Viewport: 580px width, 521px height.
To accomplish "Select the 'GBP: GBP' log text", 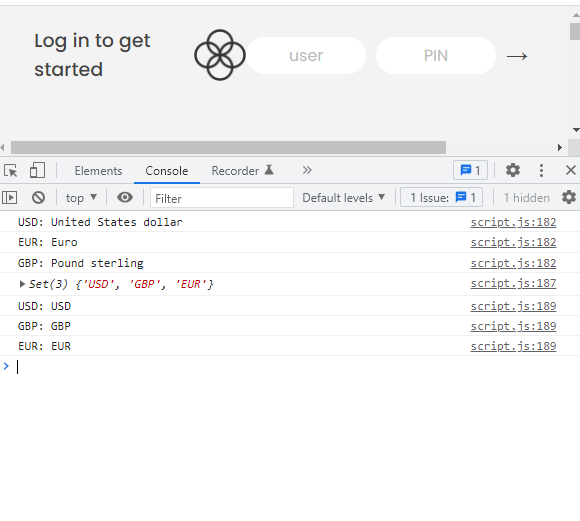I will click(44, 326).
